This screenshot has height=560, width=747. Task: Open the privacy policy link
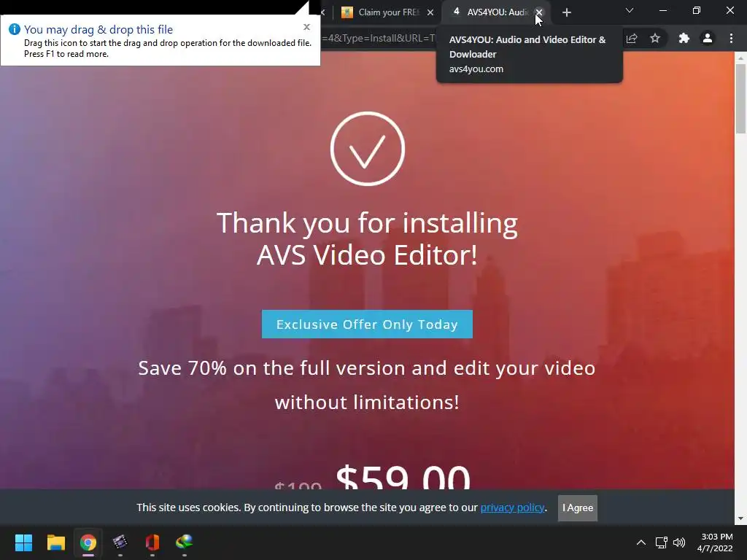click(512, 507)
